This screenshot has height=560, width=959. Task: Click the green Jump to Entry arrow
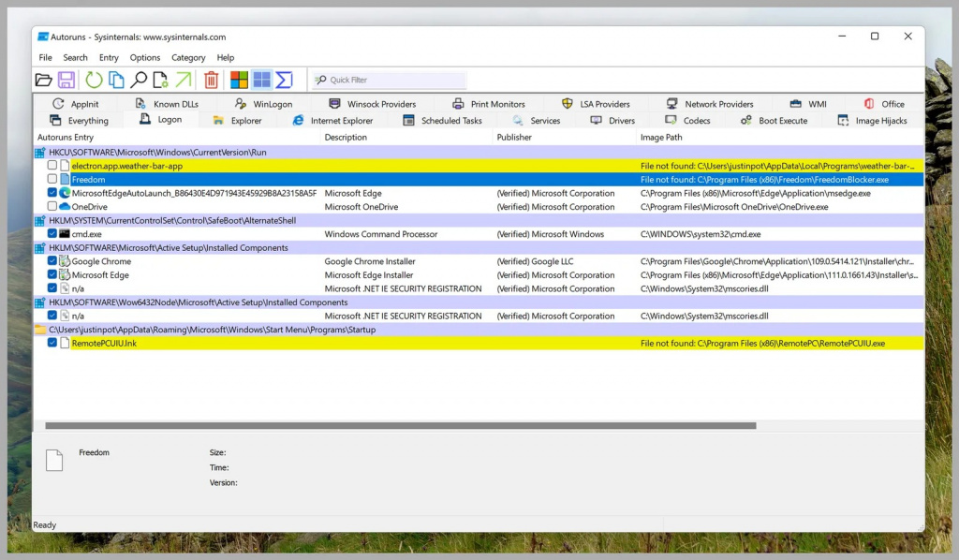[184, 81]
